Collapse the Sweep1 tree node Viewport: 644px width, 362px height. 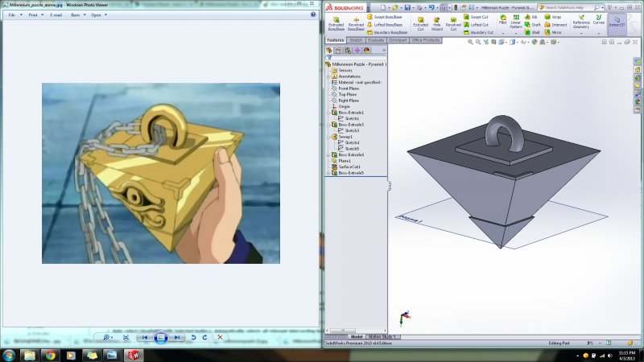[x=329, y=137]
